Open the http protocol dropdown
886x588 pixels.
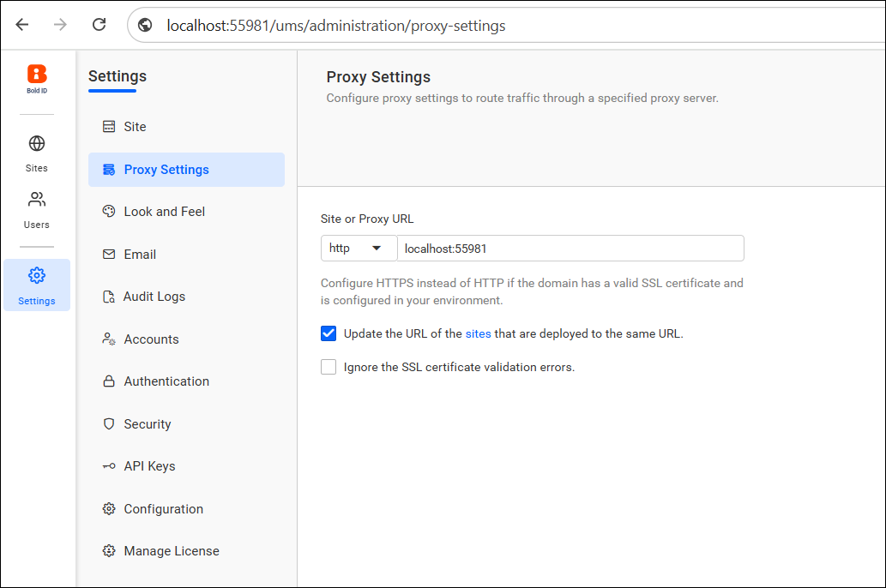coord(359,248)
